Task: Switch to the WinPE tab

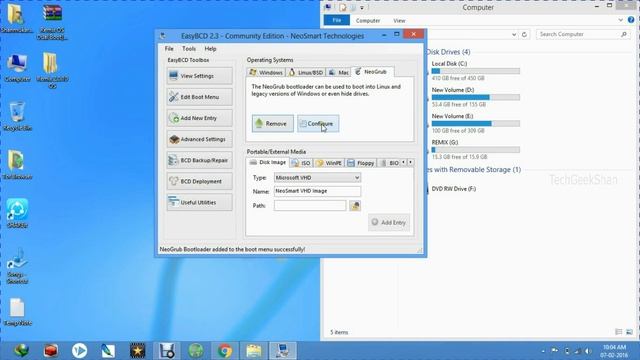Action: pos(329,163)
